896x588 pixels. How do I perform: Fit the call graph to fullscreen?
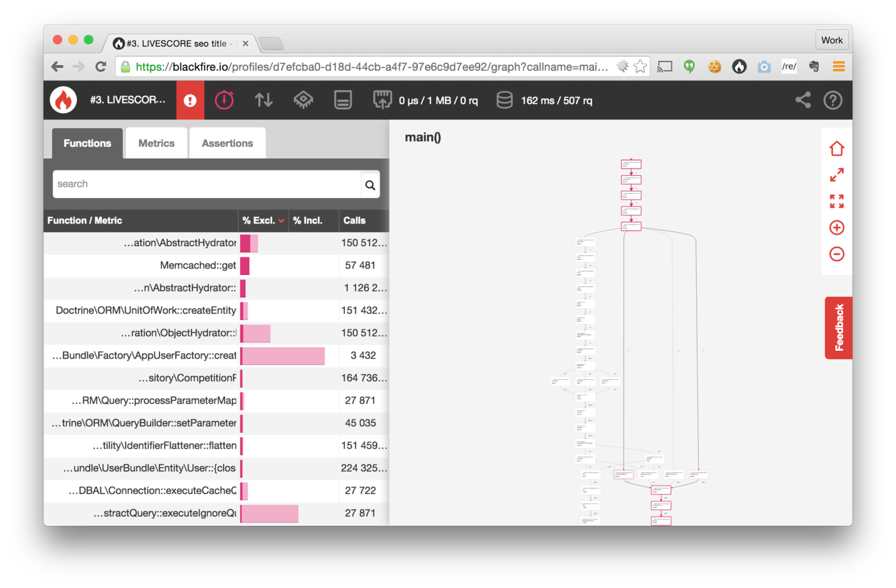point(837,201)
